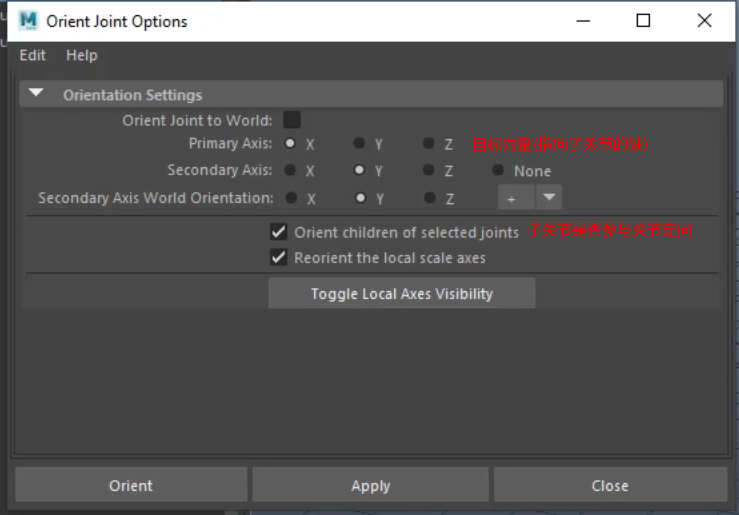Select Z for Primary Axis
The image size is (739, 515).
coord(428,143)
